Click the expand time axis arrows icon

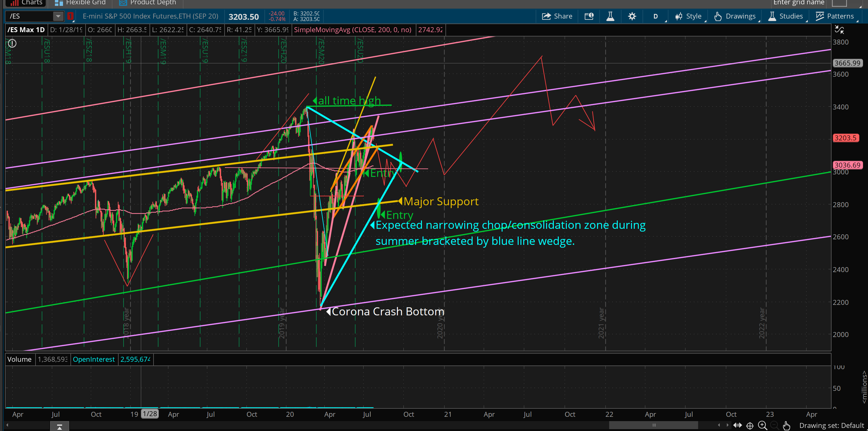pyautogui.click(x=737, y=425)
